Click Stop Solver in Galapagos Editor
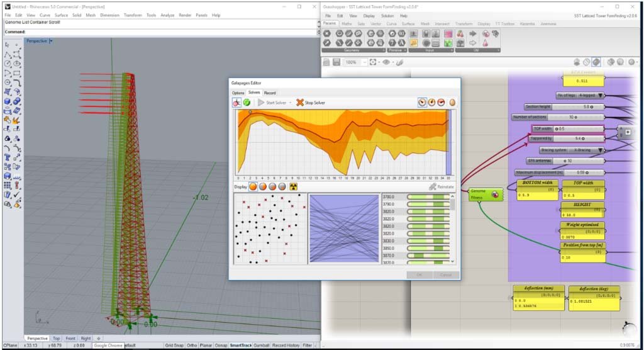 pos(311,103)
